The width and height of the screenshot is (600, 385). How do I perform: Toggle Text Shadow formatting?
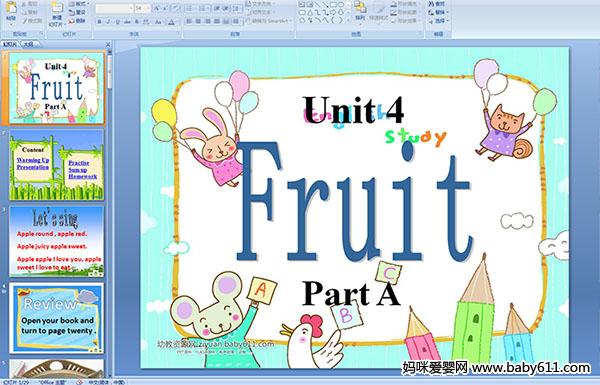(137, 22)
